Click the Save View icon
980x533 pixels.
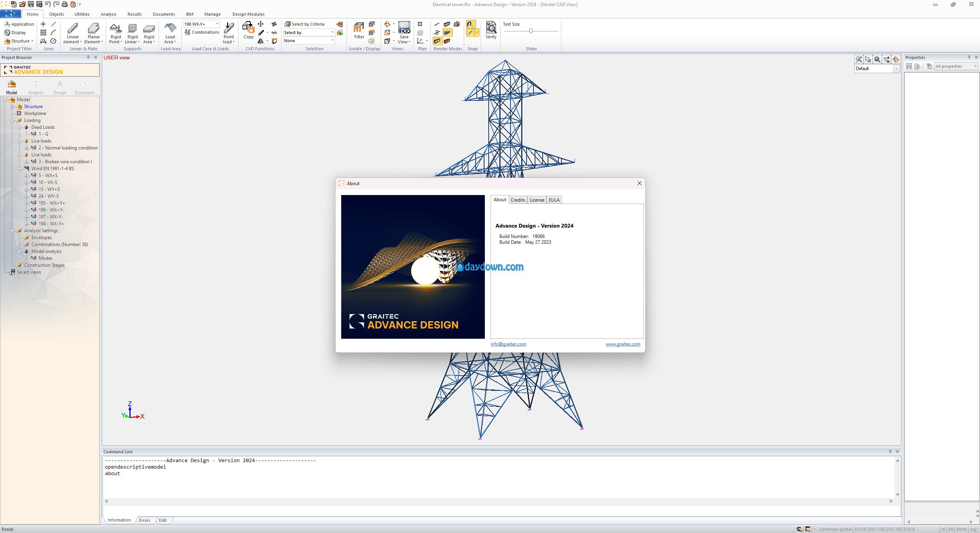[x=404, y=33]
